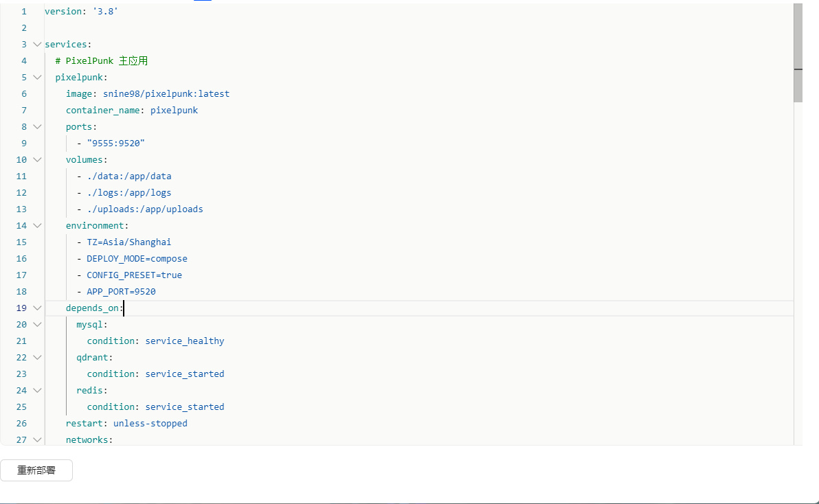Collapse the pixelpunk service fold arrow
819x504 pixels.
[x=37, y=78]
